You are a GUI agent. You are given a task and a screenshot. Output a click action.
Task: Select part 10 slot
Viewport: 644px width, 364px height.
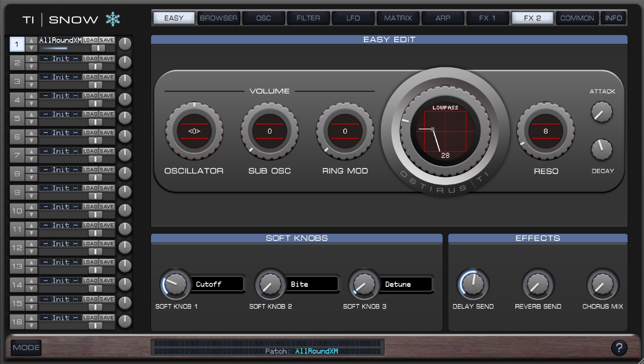point(17,210)
